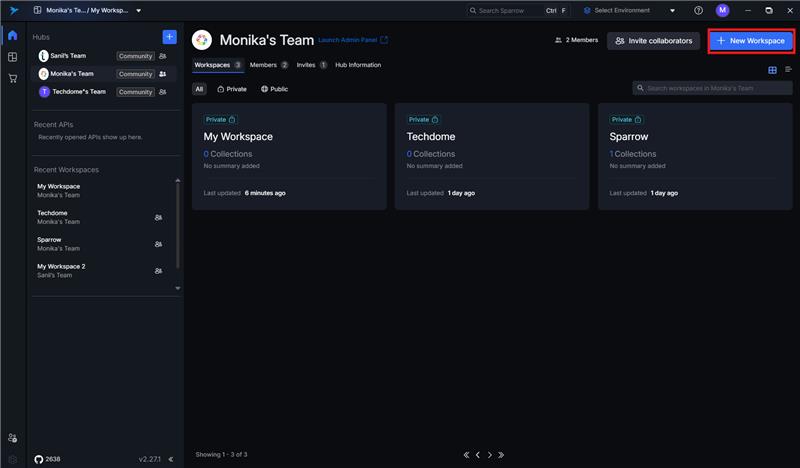Open the GitHub star counter icon
This screenshot has width=800, height=468.
[39, 459]
